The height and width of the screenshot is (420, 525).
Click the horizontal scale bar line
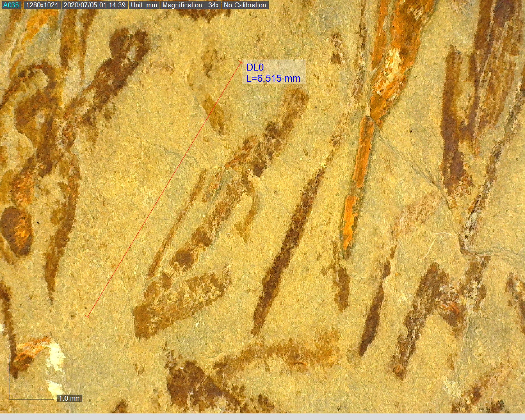(x=32, y=399)
